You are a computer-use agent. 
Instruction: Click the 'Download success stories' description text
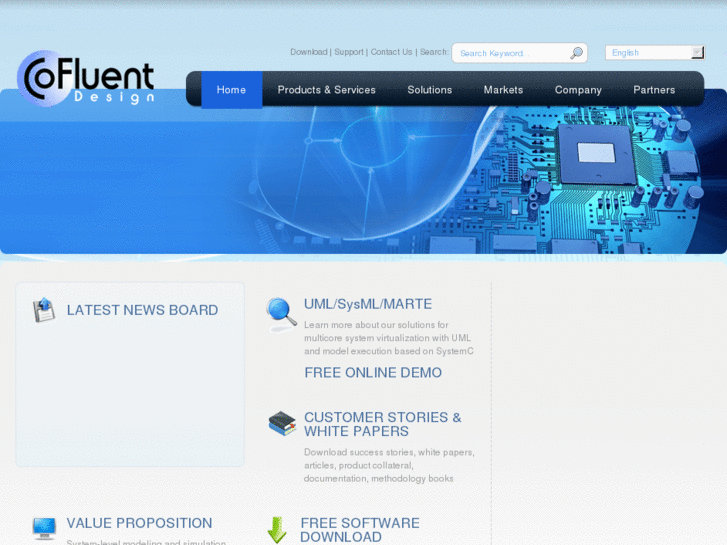[x=389, y=465]
